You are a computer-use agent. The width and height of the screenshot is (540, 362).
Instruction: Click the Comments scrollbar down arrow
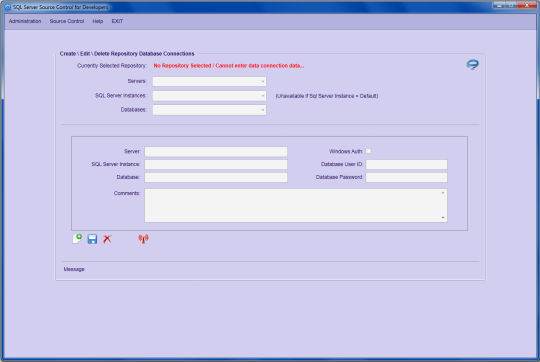pyautogui.click(x=443, y=218)
